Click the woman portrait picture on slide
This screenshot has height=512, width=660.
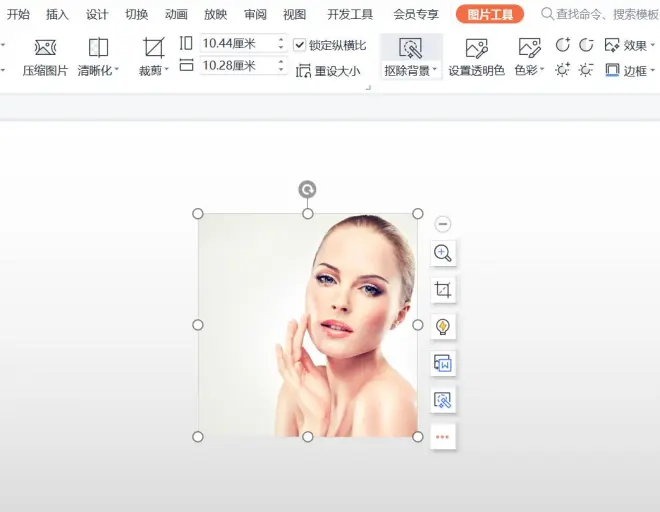308,325
